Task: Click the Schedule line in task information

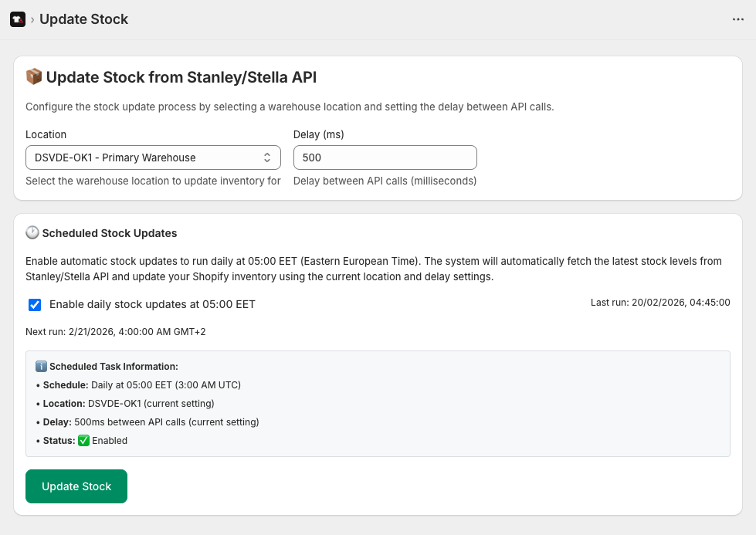Action: click(143, 384)
